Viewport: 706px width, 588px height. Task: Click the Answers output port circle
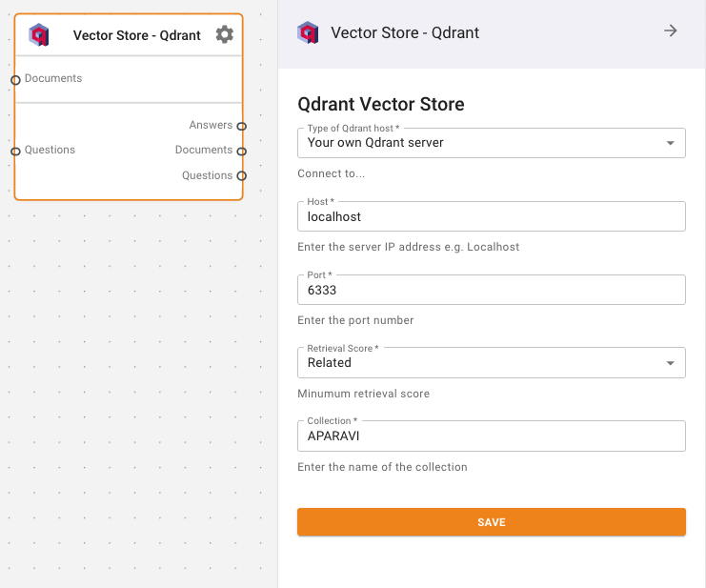click(x=242, y=126)
